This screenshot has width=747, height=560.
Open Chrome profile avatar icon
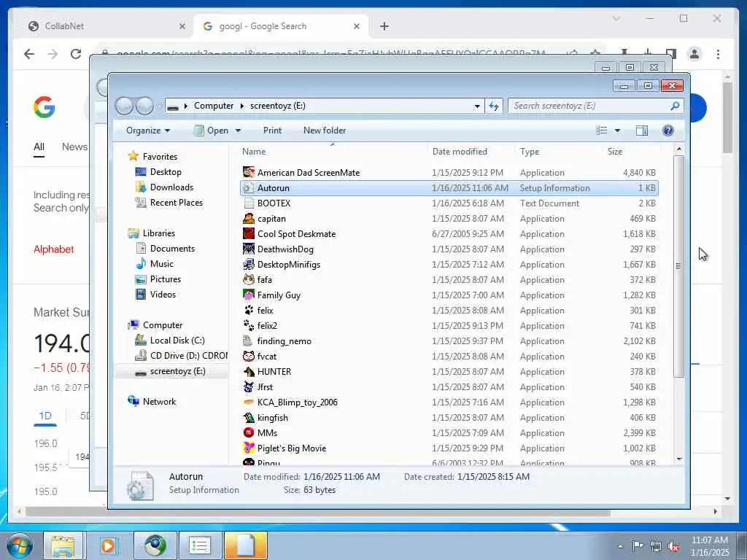click(694, 54)
